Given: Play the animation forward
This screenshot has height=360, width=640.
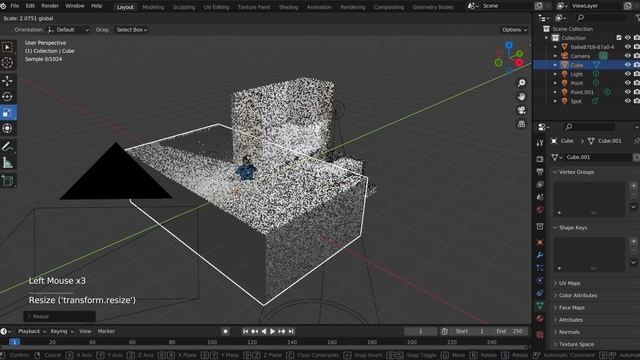Looking at the screenshot, I should [272, 331].
